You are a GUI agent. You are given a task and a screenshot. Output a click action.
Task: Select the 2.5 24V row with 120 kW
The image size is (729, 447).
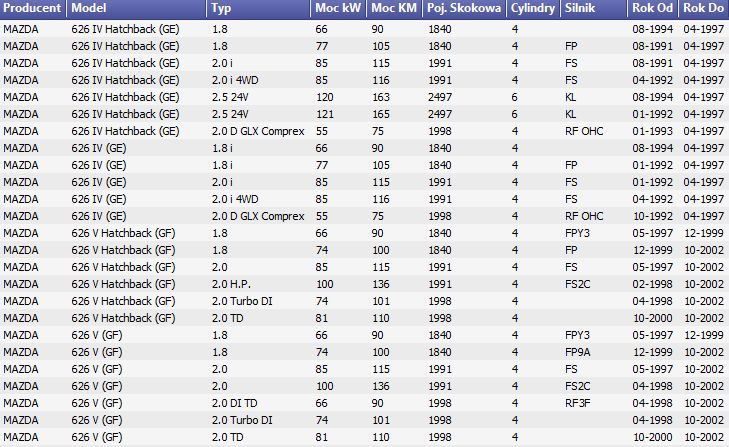coord(364,97)
